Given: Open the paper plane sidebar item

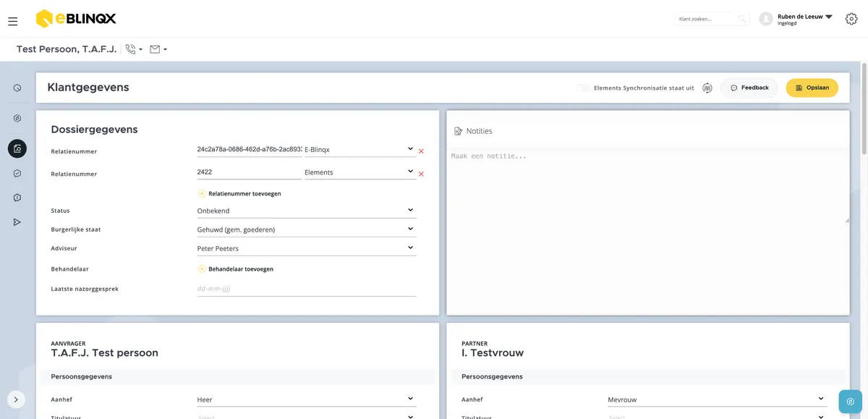Looking at the screenshot, I should 17,222.
